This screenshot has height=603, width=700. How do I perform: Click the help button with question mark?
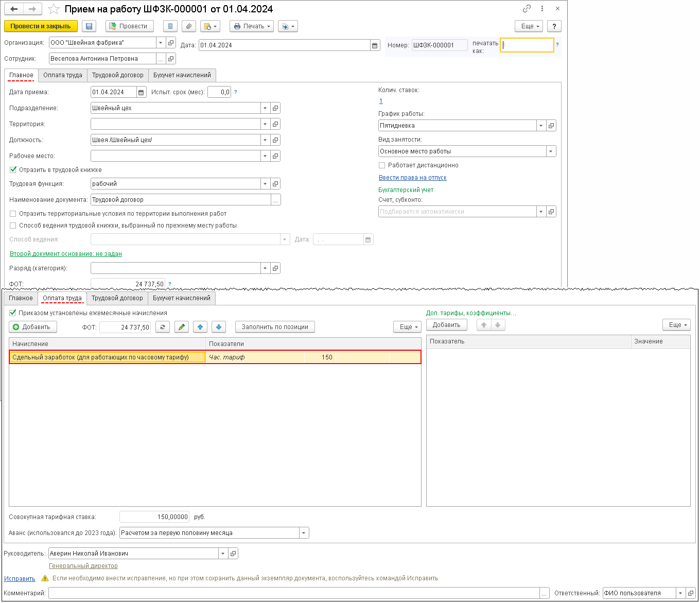tap(554, 26)
